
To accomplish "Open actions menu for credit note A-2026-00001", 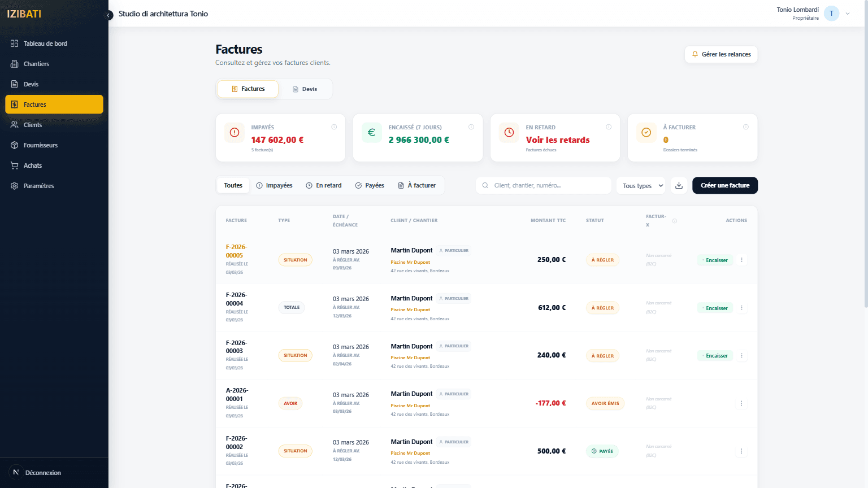I will tap(741, 403).
